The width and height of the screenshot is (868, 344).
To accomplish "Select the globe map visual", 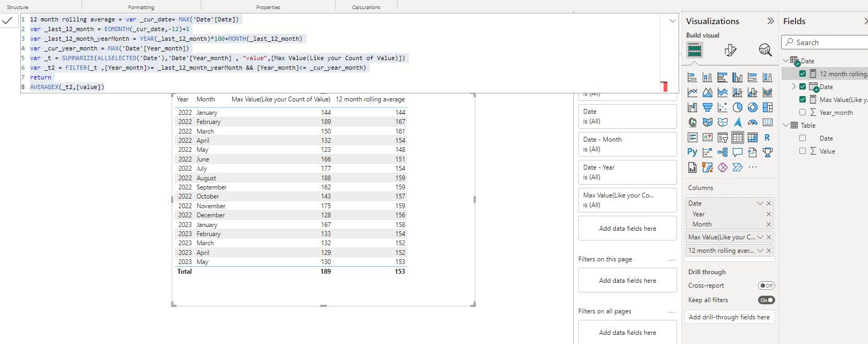I will click(693, 123).
